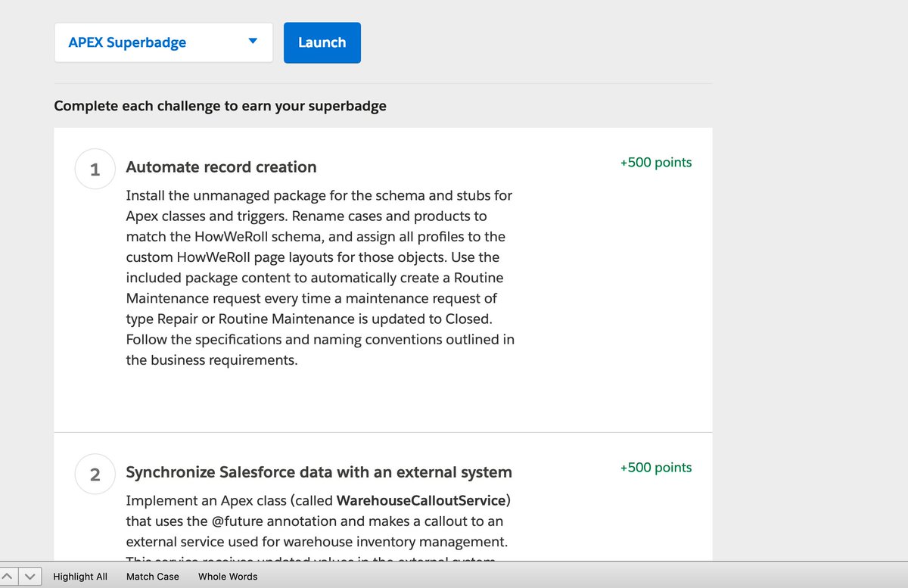This screenshot has height=588, width=908.
Task: Select the step 1 number circle
Action: tap(95, 170)
